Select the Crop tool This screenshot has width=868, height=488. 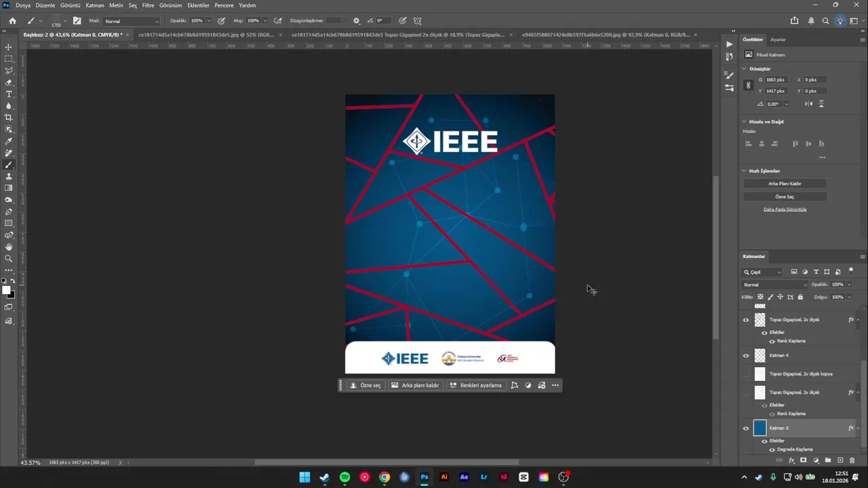pos(9,117)
